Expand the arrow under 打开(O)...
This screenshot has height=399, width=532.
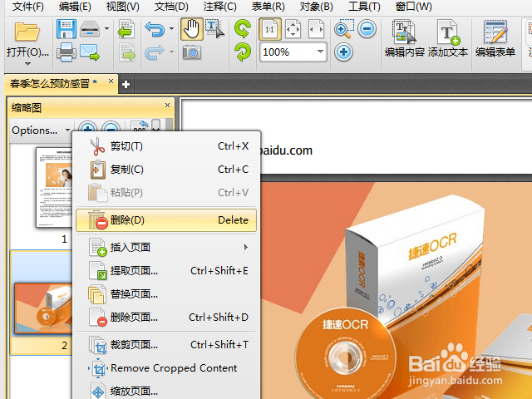27,64
